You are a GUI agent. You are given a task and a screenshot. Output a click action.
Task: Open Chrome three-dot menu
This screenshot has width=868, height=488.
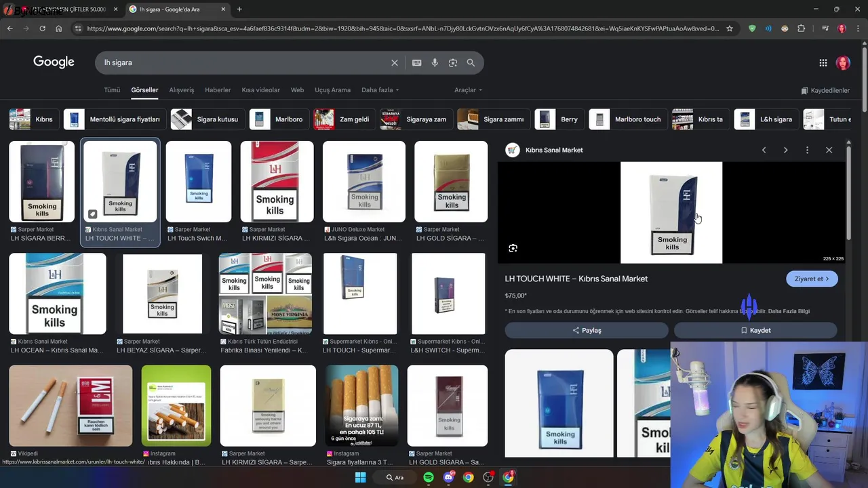point(858,28)
